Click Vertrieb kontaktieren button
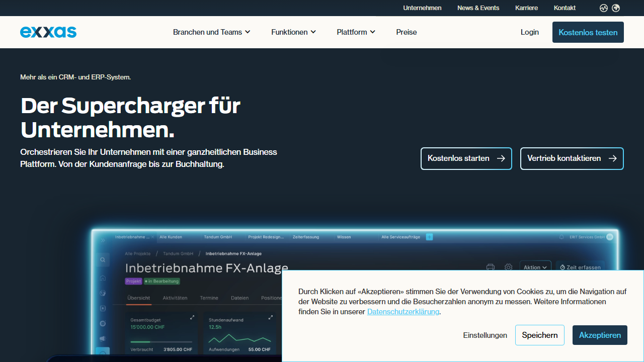The width and height of the screenshot is (644, 362). pos(572,158)
